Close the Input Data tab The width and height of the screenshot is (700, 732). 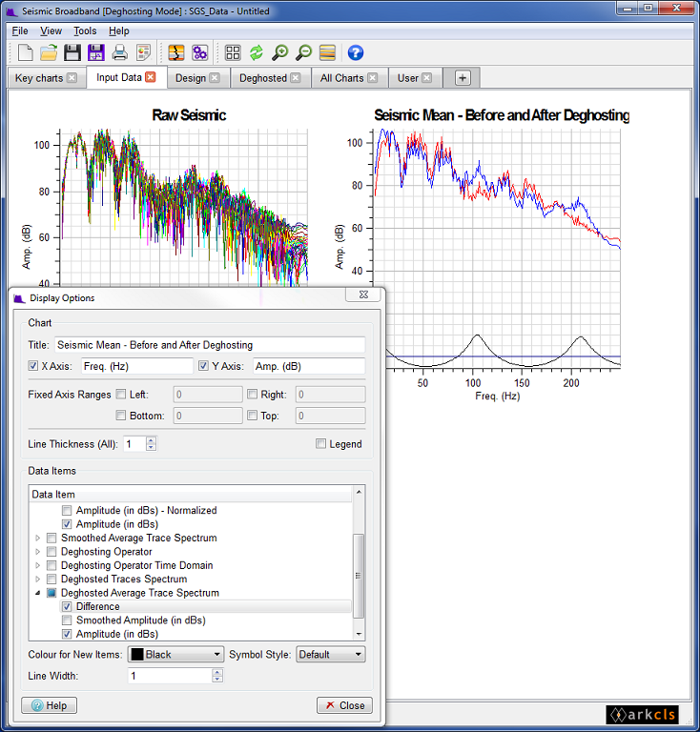[x=150, y=77]
